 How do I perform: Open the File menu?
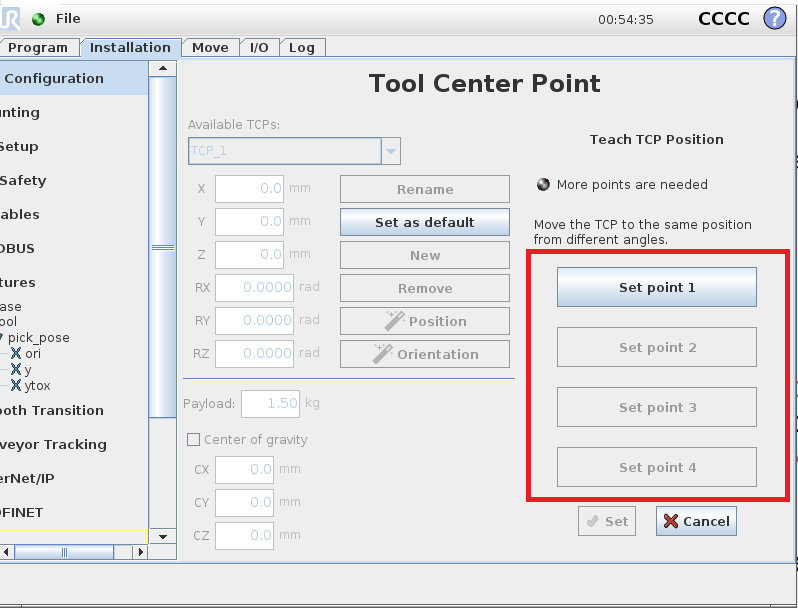click(x=68, y=19)
